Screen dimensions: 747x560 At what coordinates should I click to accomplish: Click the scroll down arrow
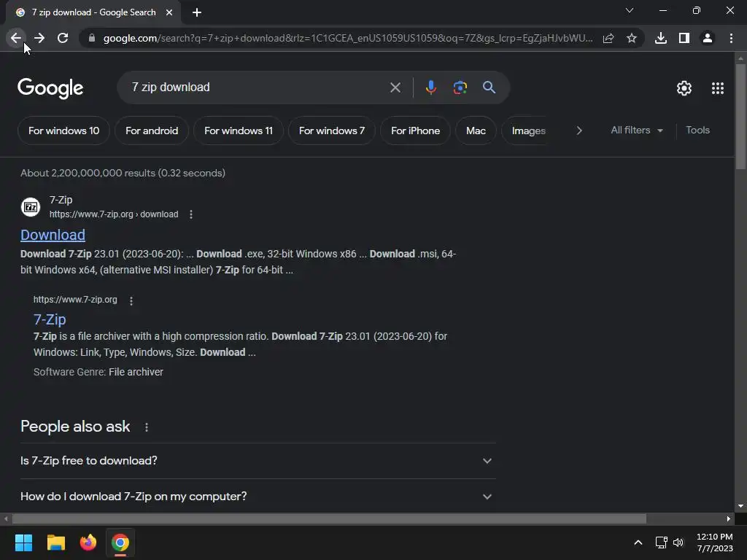740,506
